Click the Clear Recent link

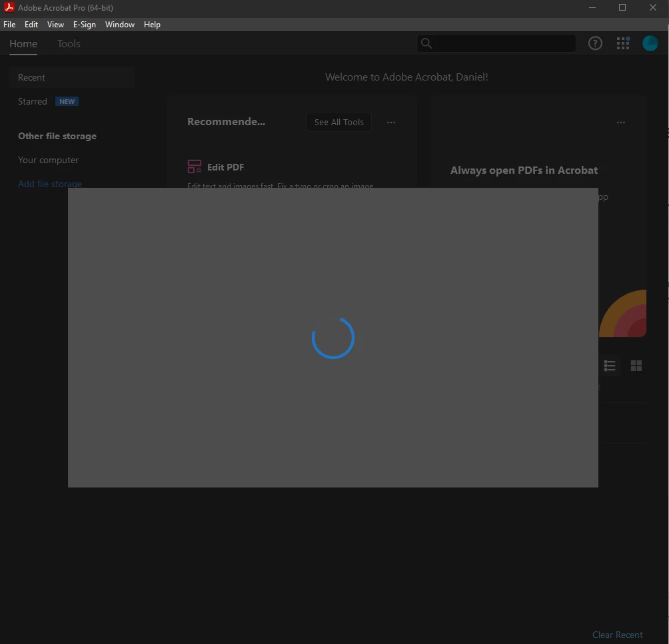coord(618,635)
